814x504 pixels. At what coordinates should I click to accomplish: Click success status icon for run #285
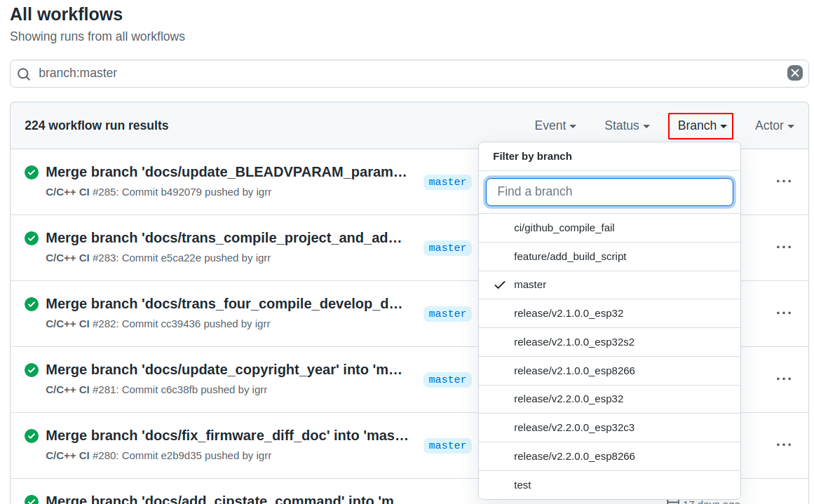tap(32, 172)
